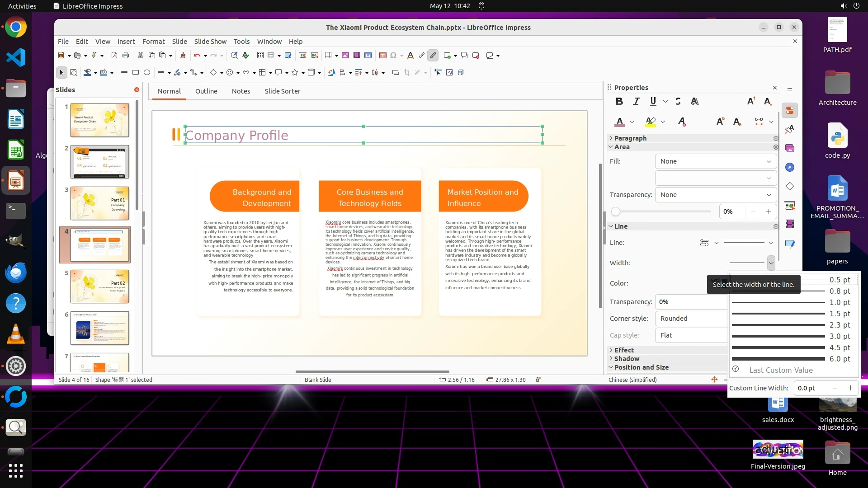Screen dimensions: 868x488
Task: Click the Undo arrow icon
Action: [197, 55]
